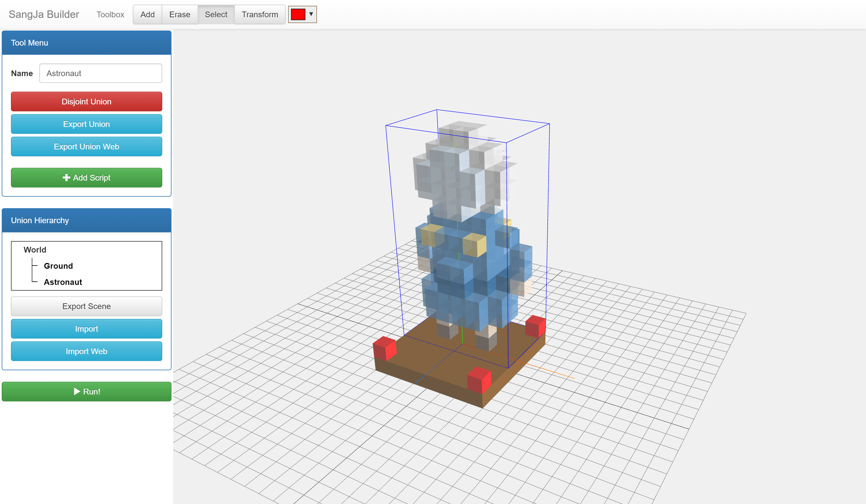Click the front red corner cube
The width and height of the screenshot is (866, 504).
click(479, 380)
